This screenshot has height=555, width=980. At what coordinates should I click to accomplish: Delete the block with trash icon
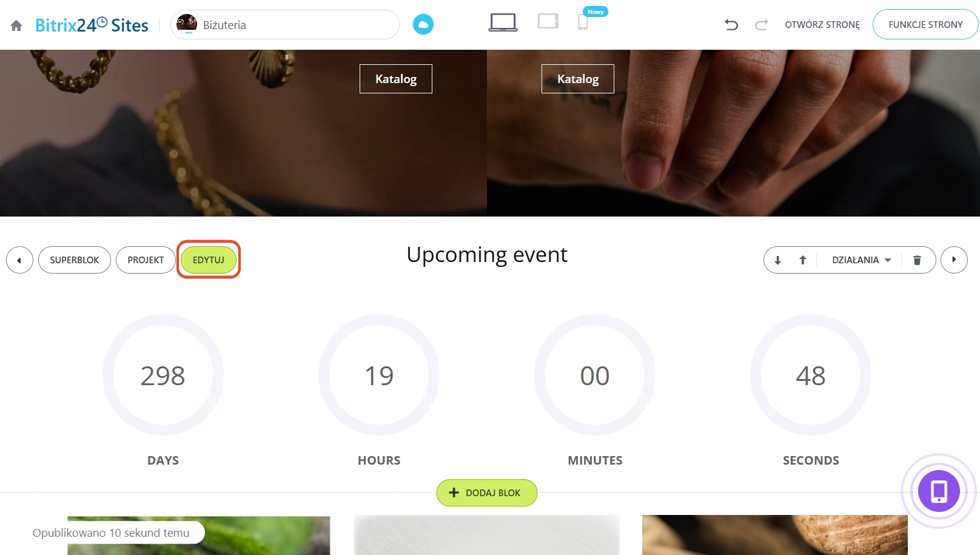pos(917,260)
